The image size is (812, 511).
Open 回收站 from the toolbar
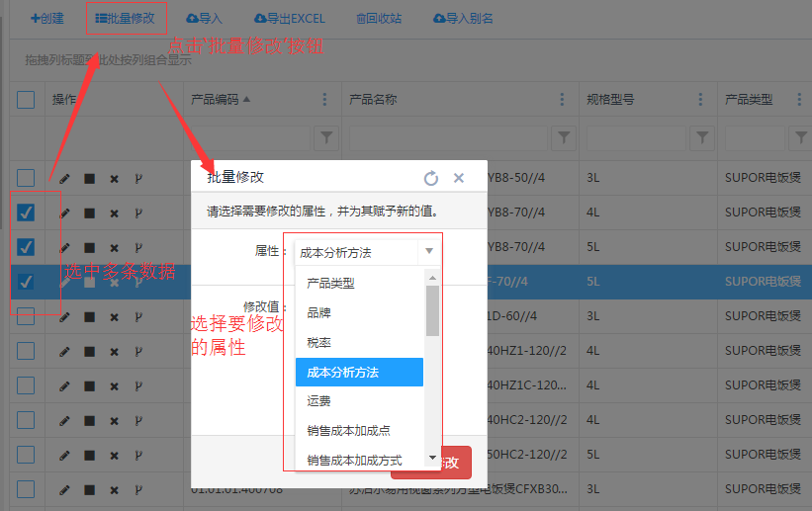[379, 18]
